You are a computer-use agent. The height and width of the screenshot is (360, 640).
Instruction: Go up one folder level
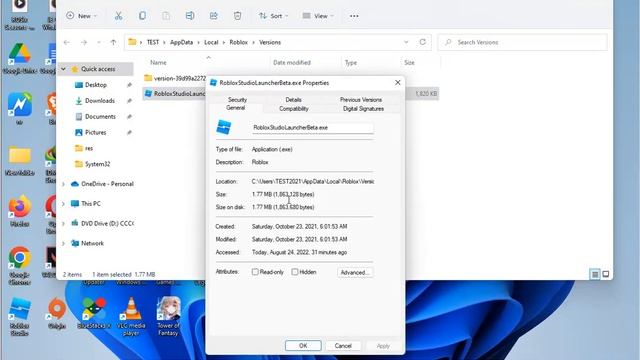click(x=113, y=42)
